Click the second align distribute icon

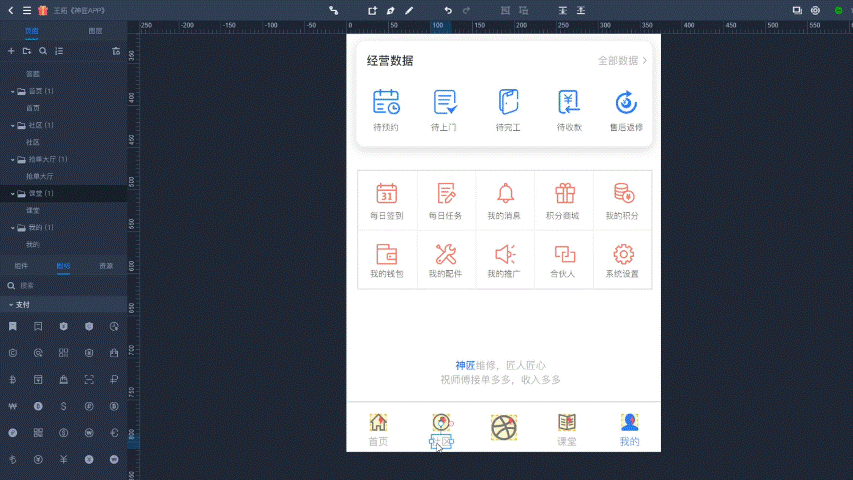point(581,10)
